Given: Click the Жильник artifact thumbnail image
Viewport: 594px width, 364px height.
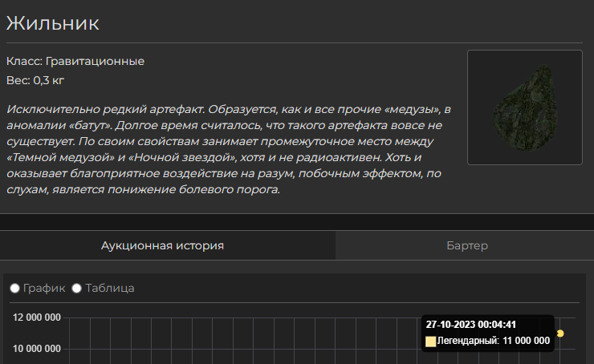Looking at the screenshot, I should [525, 107].
